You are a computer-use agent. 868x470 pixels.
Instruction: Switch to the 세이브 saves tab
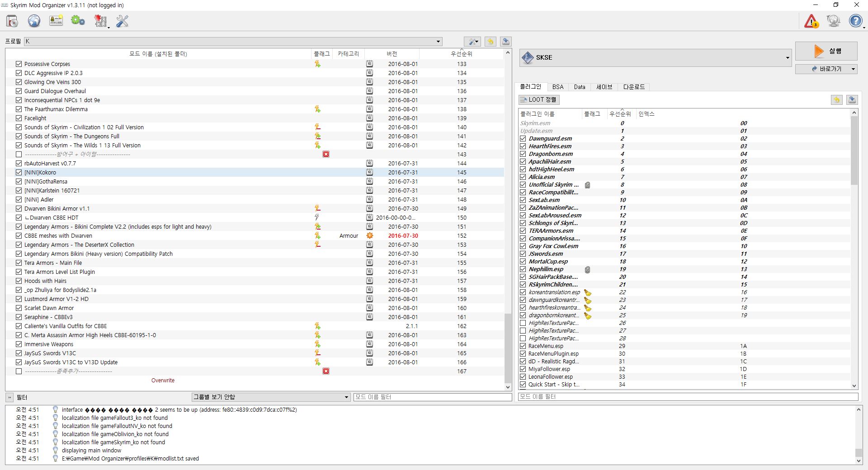click(x=604, y=87)
